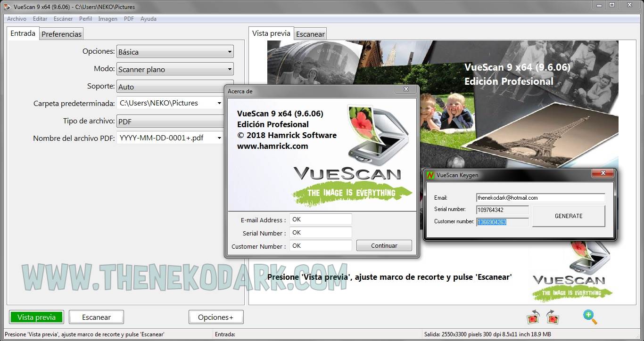
Task: Maximize the VueScan main window
Action: point(612,5)
